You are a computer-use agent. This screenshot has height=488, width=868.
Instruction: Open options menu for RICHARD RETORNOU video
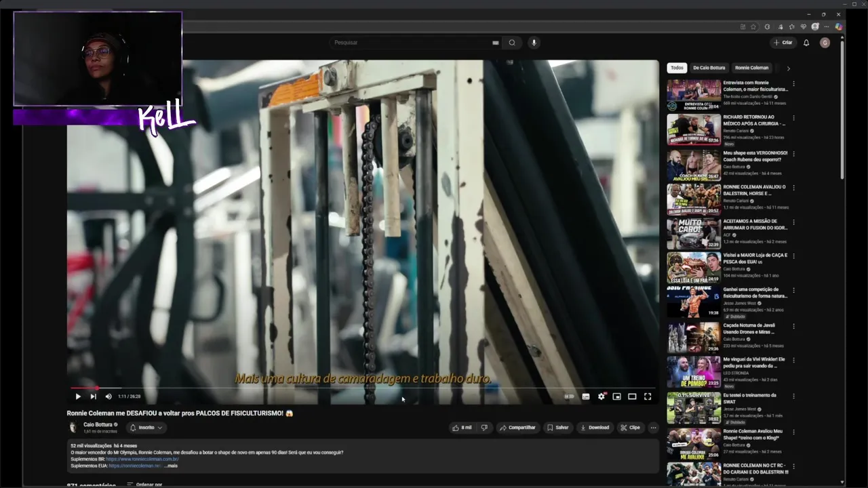click(x=793, y=118)
